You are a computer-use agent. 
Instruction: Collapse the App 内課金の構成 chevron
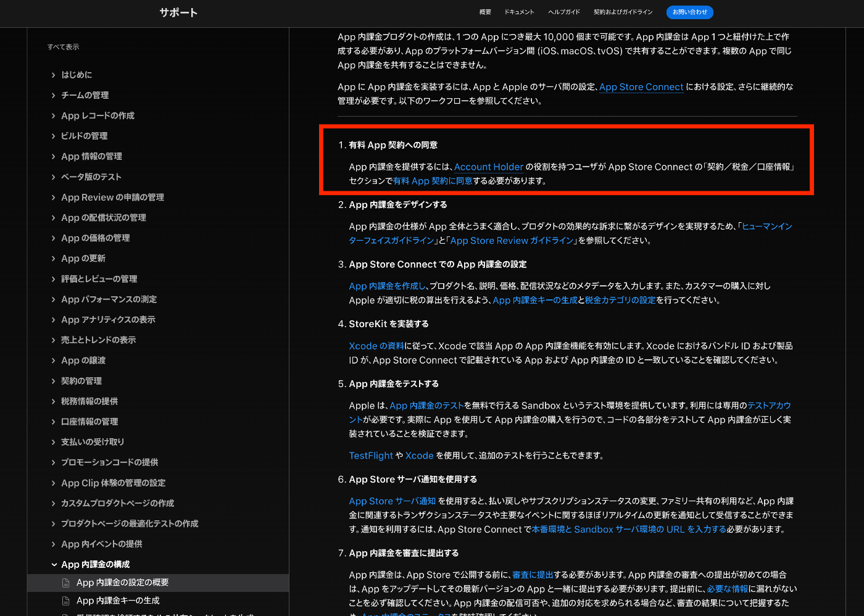point(54,565)
